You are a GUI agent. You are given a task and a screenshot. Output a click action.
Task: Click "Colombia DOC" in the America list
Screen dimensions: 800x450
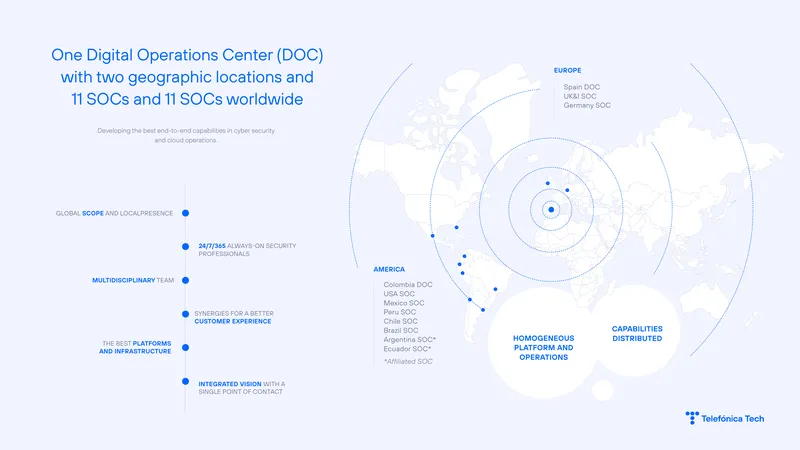click(x=408, y=285)
